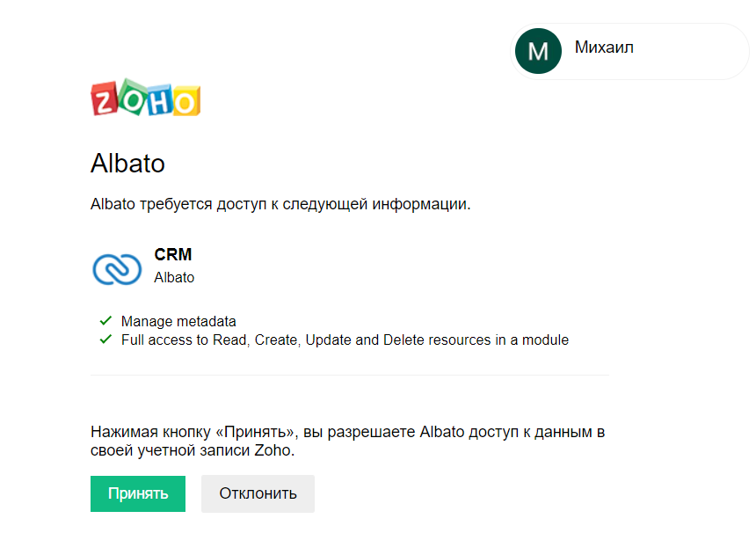Click the horizontal divider below the permissions
Screen dimensions: 756x555
click(x=349, y=376)
